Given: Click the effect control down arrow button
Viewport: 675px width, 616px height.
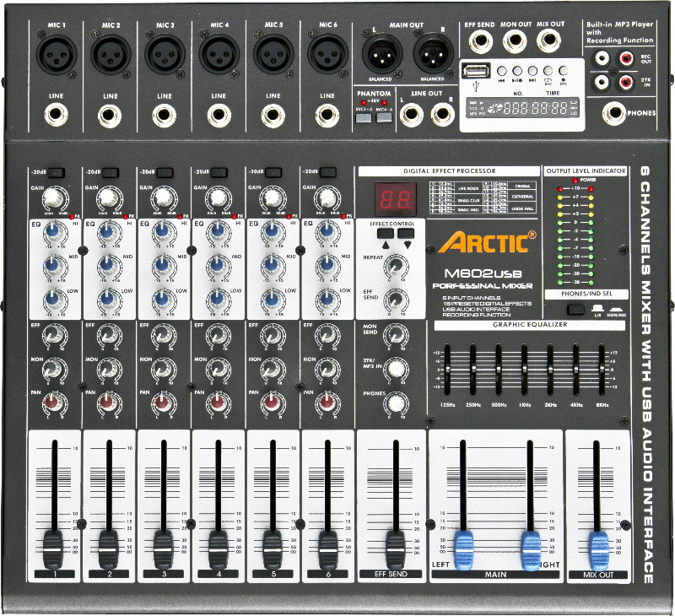Looking at the screenshot, I should [x=406, y=234].
